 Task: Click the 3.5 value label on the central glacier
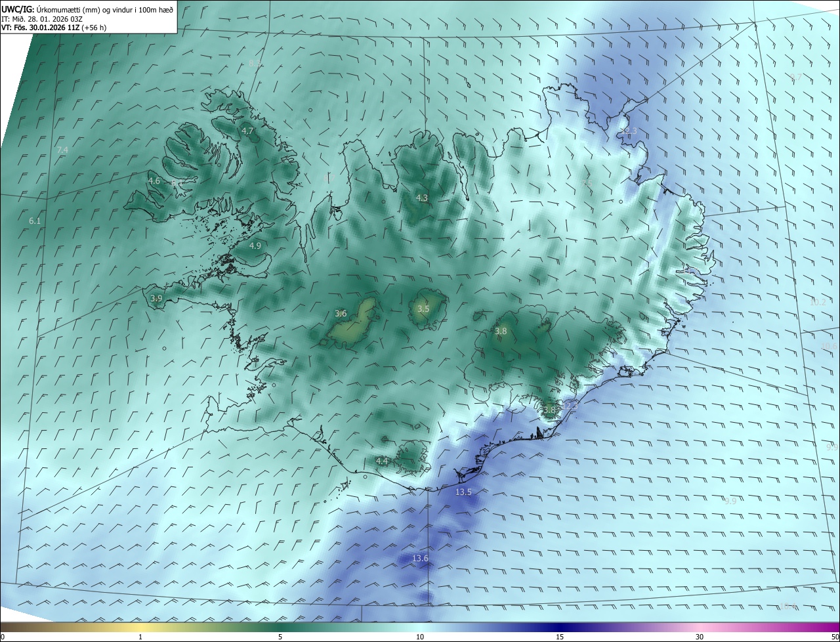pos(423,309)
